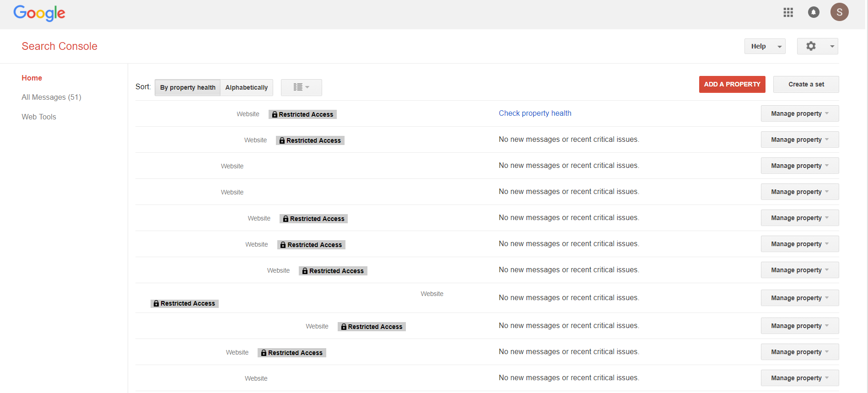Screen dimensions: 868x393
Task: Click the Restricted Access badge below the Website label
Action: tap(184, 303)
